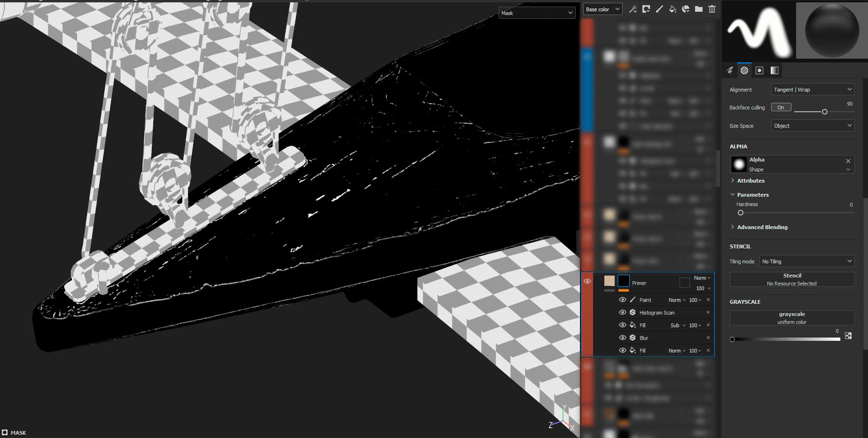Click the grayscale uniform color button
This screenshot has width=868, height=438.
pyautogui.click(x=792, y=318)
